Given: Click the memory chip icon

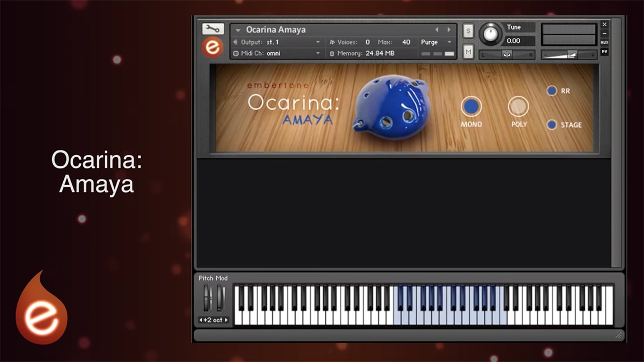Looking at the screenshot, I should (332, 53).
